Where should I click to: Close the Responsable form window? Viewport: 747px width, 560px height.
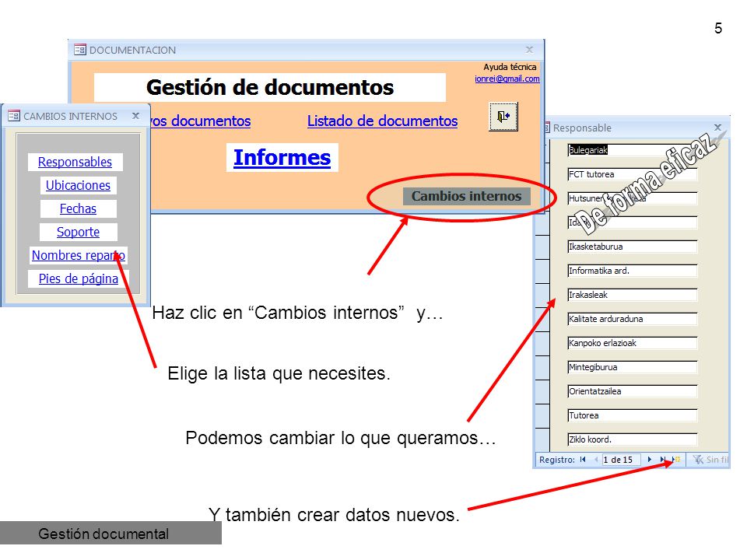[717, 127]
